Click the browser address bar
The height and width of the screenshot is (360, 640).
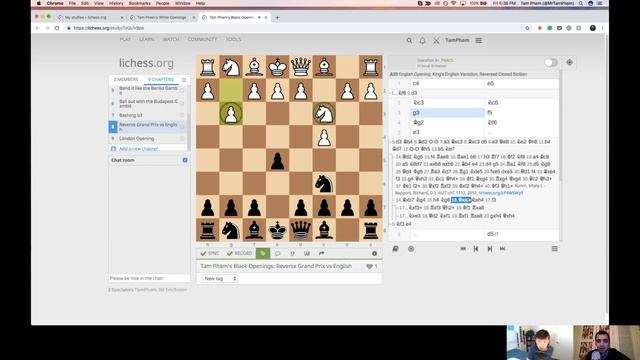point(294,28)
